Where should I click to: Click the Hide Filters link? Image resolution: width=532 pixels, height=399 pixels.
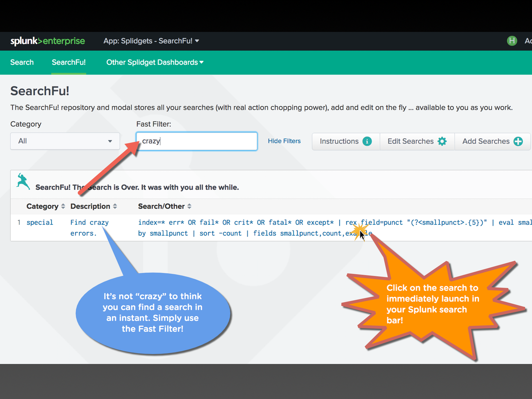point(284,141)
